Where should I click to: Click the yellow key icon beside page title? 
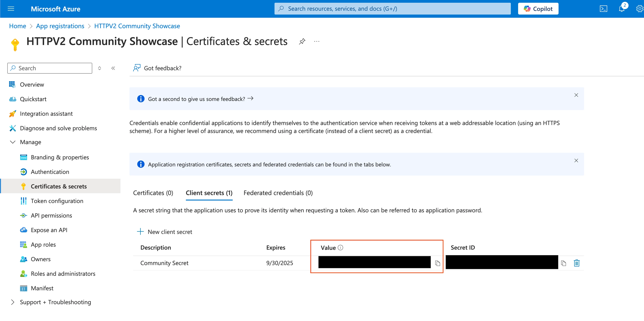pos(15,45)
